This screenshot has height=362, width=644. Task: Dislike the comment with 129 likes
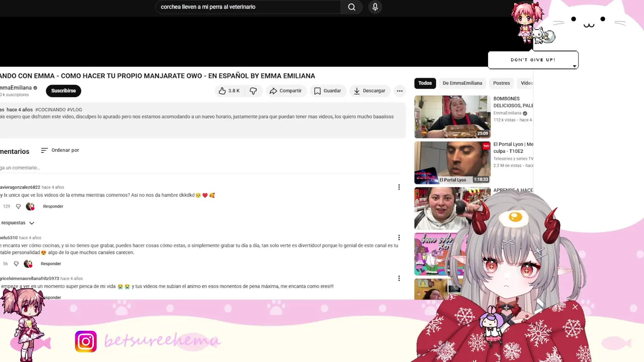point(18,207)
